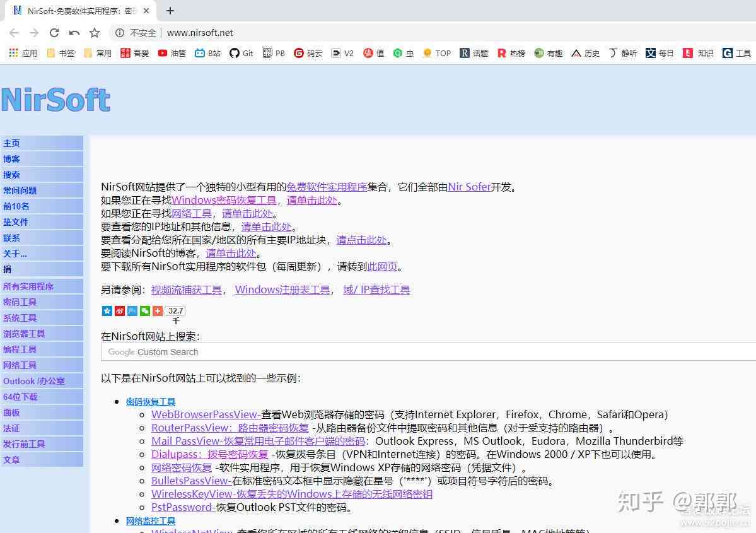Click the NirSoft logo

(x=55, y=100)
